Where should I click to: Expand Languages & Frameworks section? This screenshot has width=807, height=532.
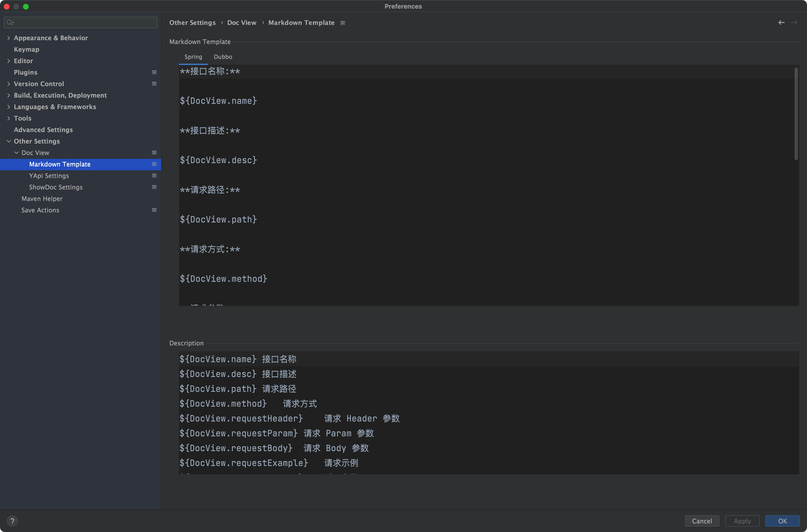(8, 107)
